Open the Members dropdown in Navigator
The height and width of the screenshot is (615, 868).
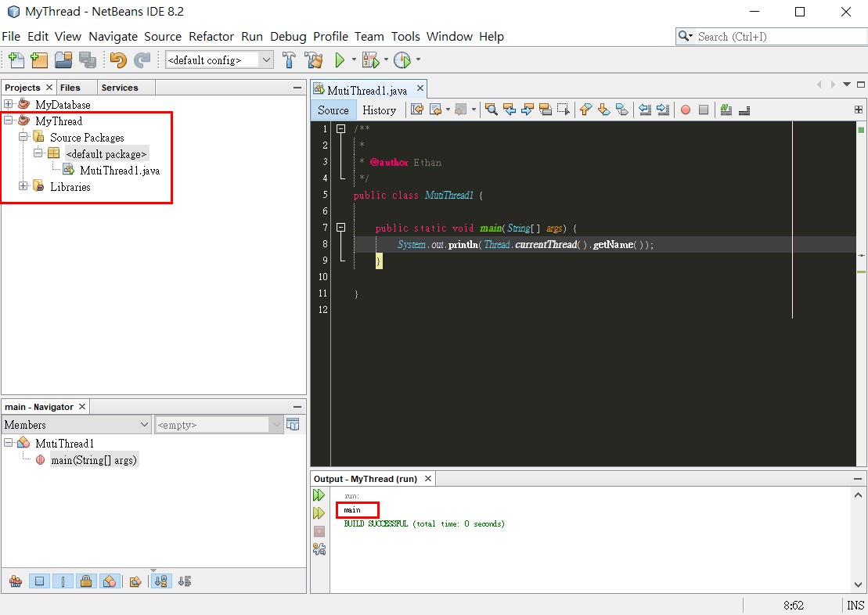pyautogui.click(x=77, y=425)
